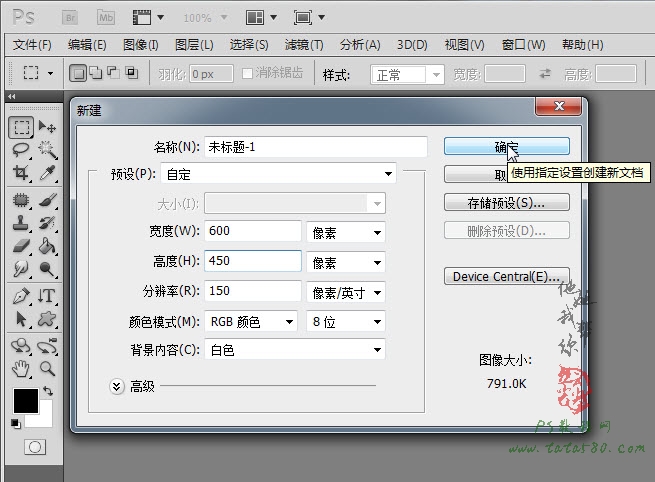
Task: Select the Lasso tool
Action: click(21, 150)
